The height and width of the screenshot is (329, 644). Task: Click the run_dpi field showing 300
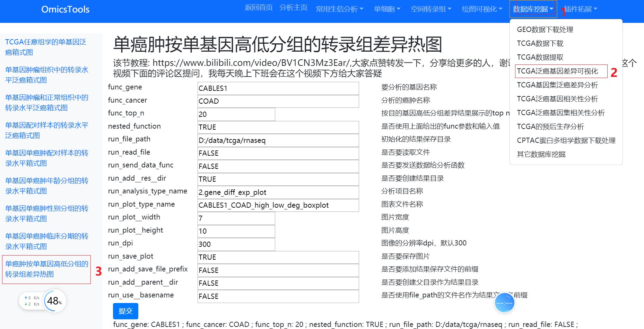tap(236, 244)
